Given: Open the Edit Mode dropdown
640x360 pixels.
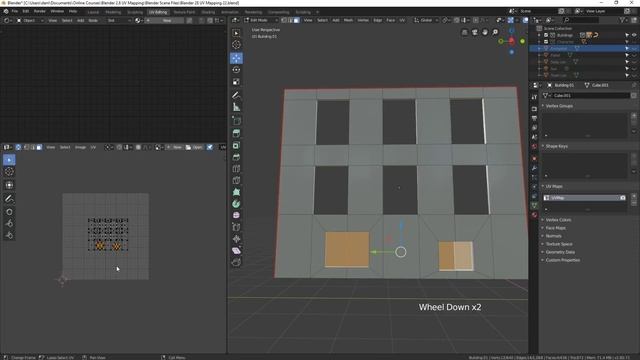Looking at the screenshot, I should pyautogui.click(x=261, y=20).
